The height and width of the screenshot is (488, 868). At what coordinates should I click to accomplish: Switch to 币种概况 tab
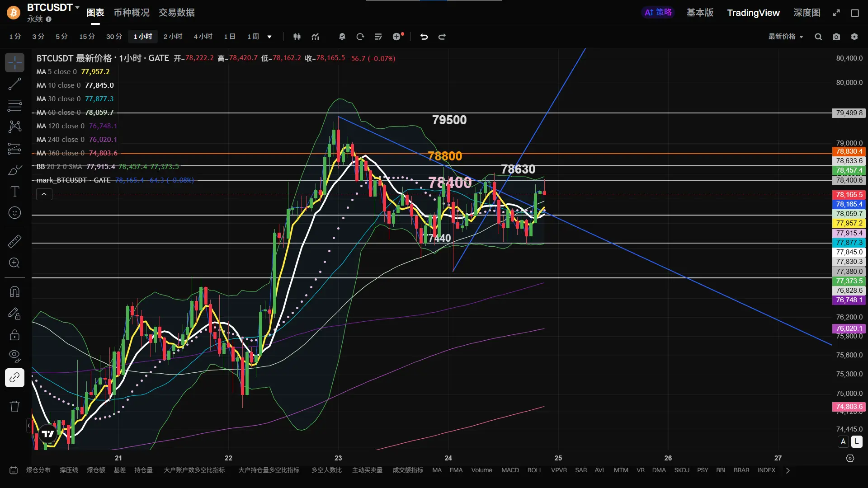[x=131, y=13]
